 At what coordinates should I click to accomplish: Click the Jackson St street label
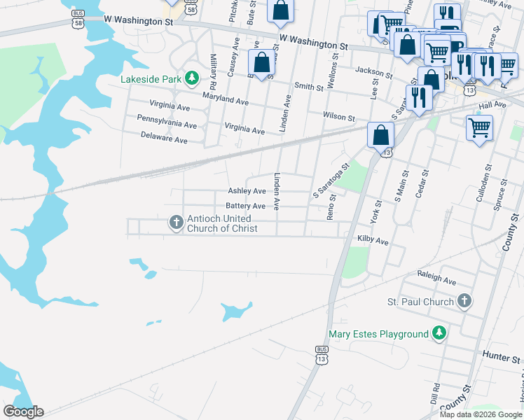point(374,72)
